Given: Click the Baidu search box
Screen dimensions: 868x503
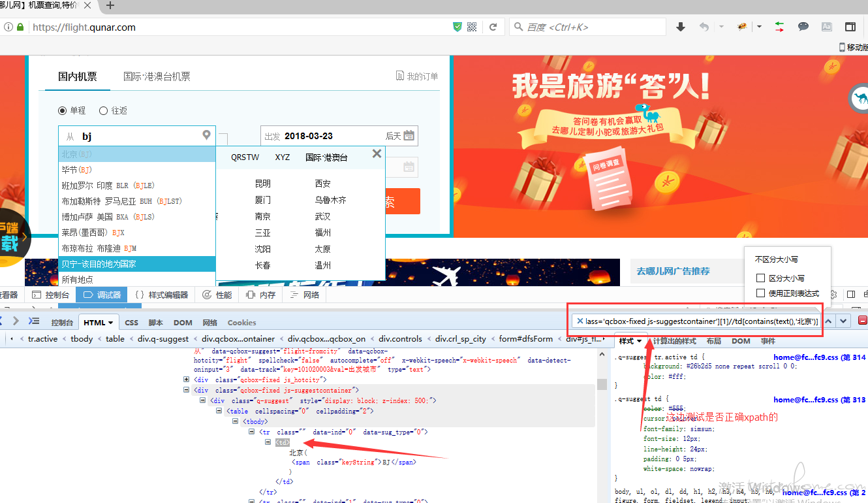Looking at the screenshot, I should click(x=587, y=27).
